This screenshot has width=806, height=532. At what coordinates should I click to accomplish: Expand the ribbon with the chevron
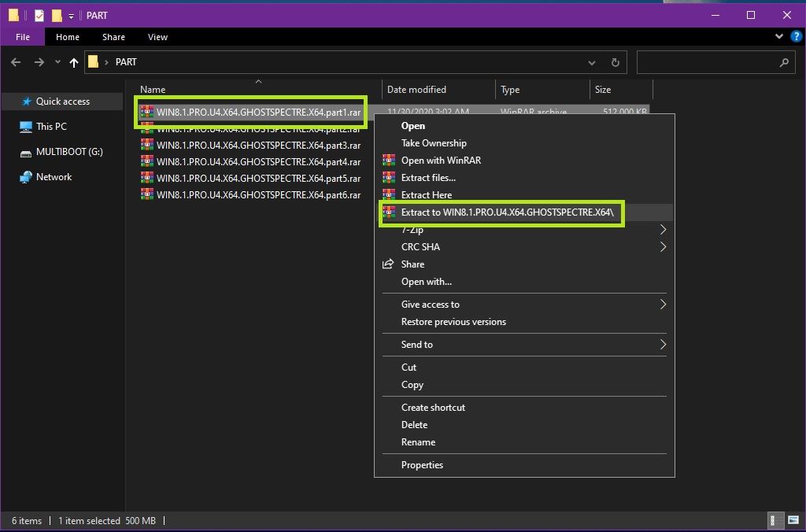tap(778, 36)
